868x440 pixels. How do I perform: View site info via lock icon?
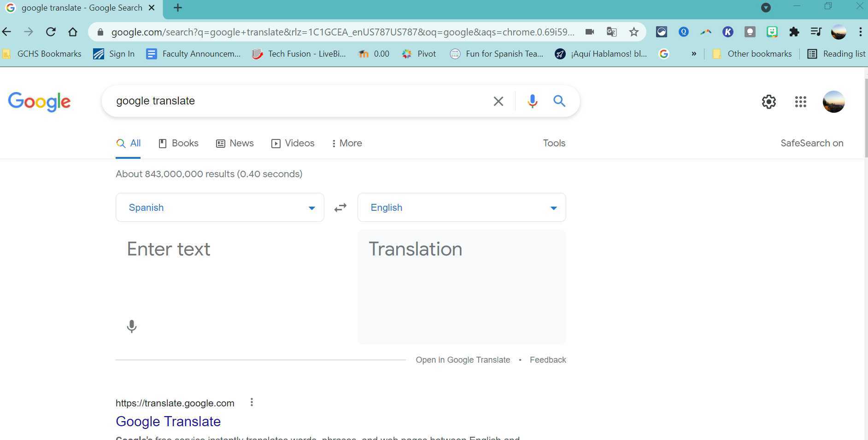point(100,32)
